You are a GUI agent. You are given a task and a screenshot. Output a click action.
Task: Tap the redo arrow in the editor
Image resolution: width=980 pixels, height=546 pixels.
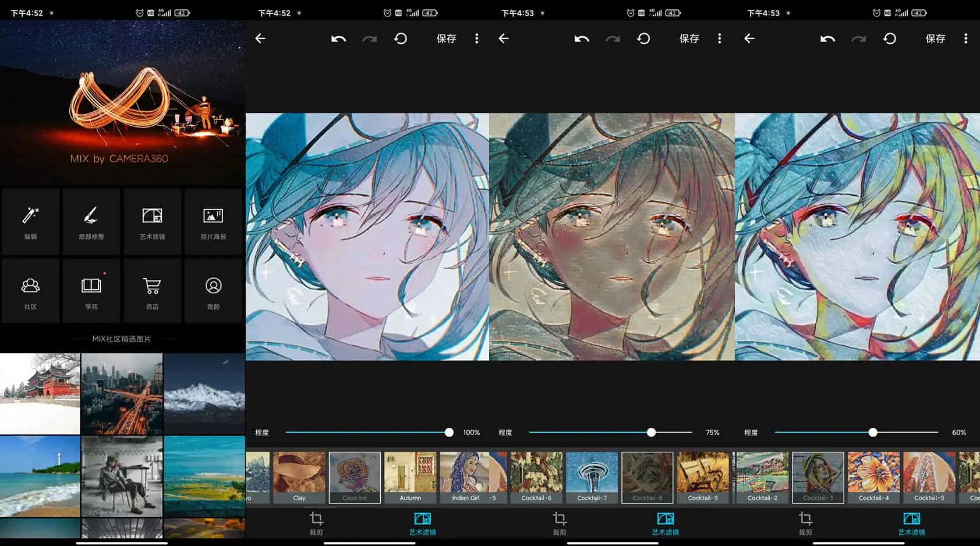[x=370, y=38]
